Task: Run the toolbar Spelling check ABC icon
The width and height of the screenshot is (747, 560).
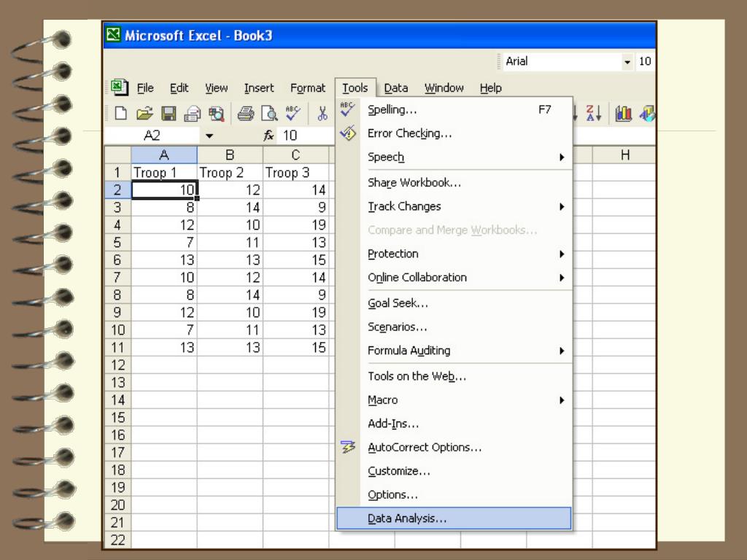Action: coord(293,113)
